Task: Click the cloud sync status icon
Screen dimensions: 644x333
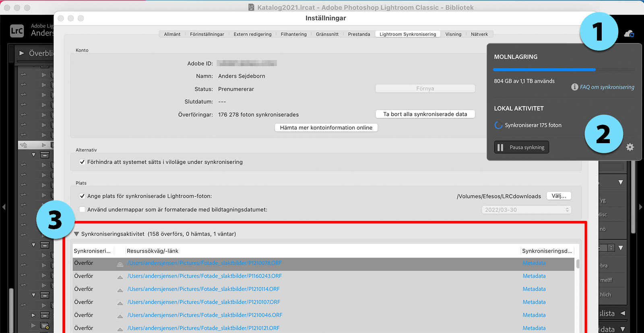Action: point(629,34)
